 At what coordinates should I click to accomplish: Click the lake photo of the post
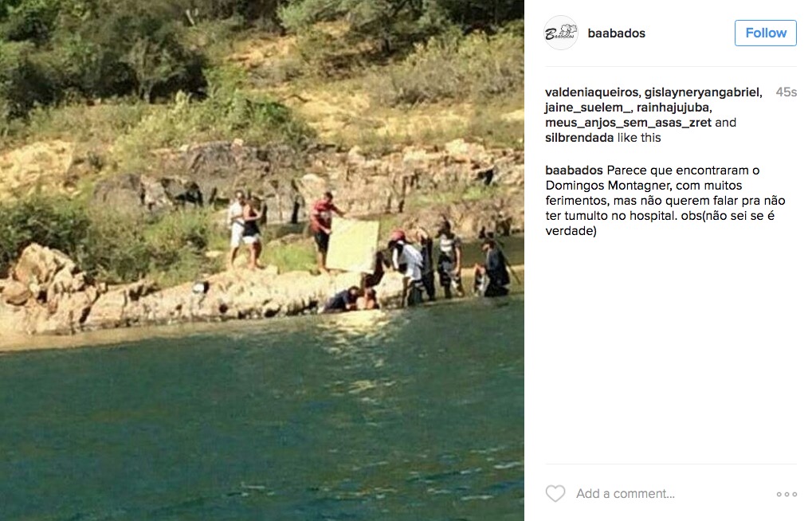point(262,260)
